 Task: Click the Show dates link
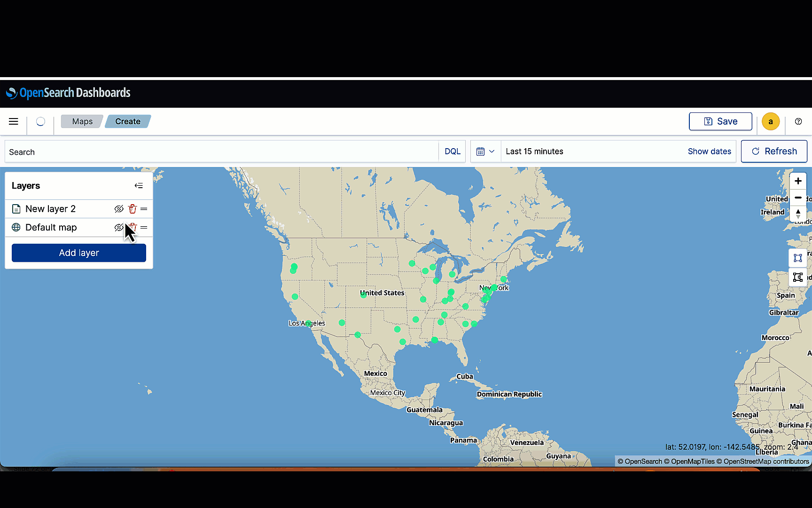[x=709, y=151]
